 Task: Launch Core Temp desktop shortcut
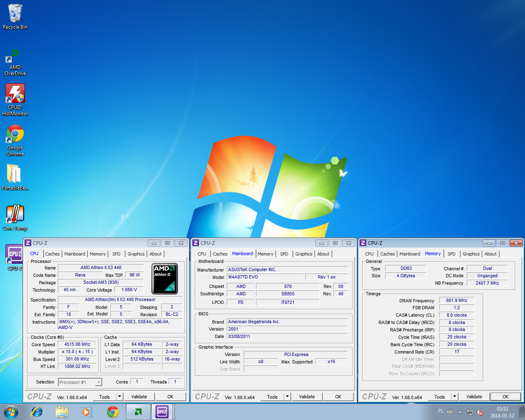click(15, 218)
